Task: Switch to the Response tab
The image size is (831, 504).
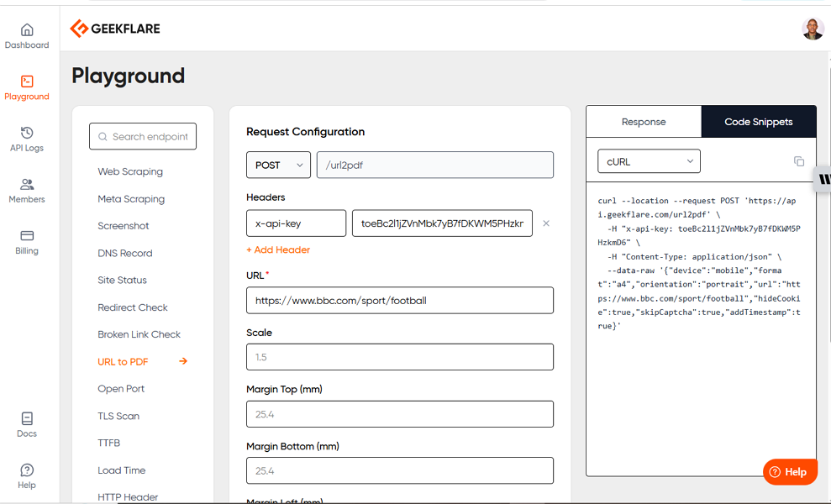Action: pos(644,122)
